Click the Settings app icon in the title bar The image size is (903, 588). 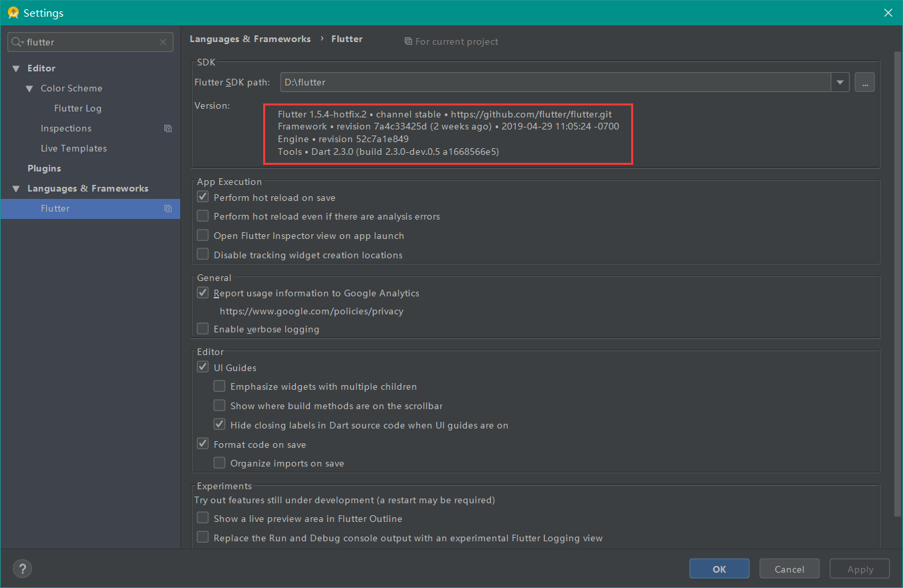pyautogui.click(x=12, y=12)
